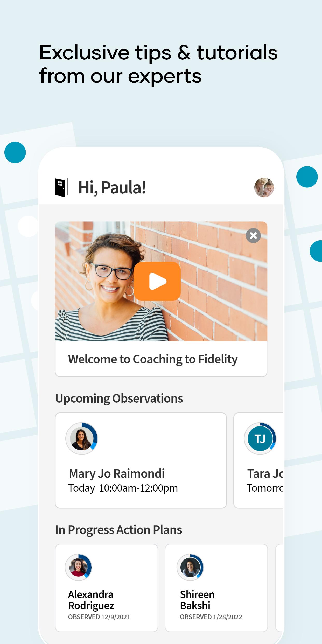Image resolution: width=322 pixels, height=644 pixels.
Task: Open Mary Jo Raimondi observation card
Action: pos(141,460)
